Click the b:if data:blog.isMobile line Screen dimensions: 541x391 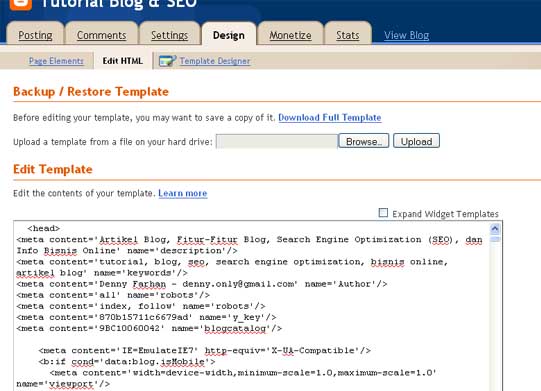pyautogui.click(x=127, y=362)
